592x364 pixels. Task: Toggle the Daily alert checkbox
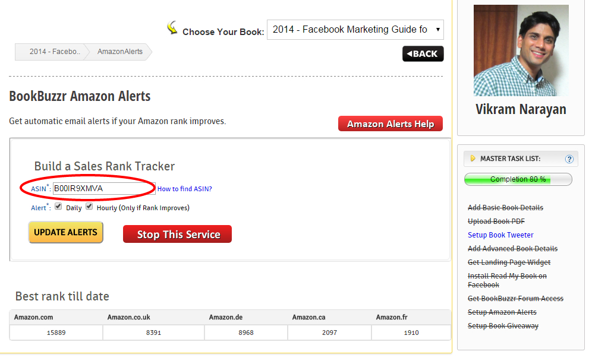(58, 206)
